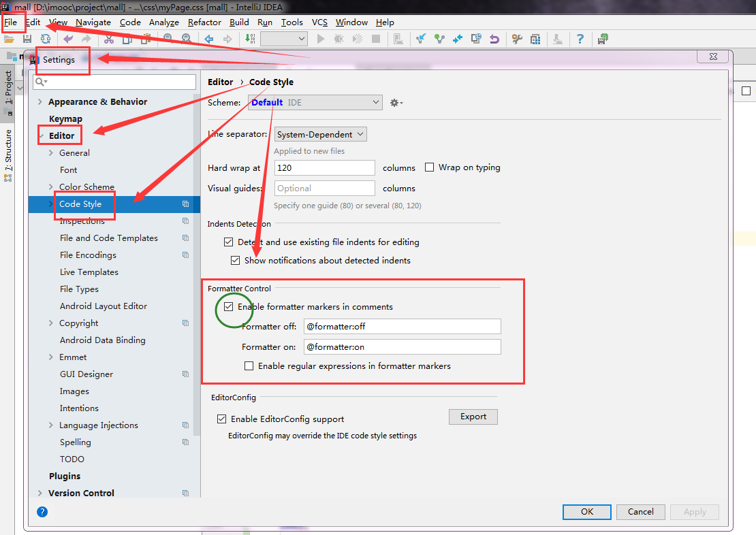Expand the Color Scheme tree node
Screen dimensions: 756x535
[x=50, y=187]
